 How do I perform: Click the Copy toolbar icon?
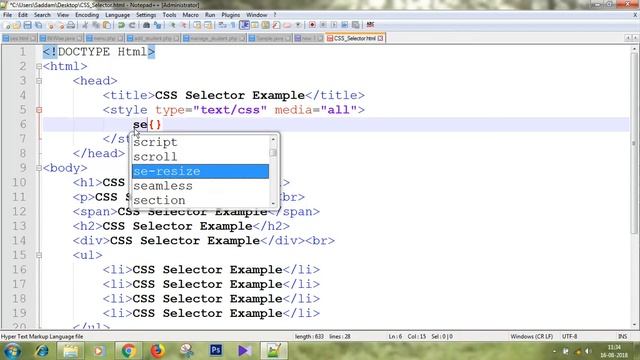pos(96,25)
